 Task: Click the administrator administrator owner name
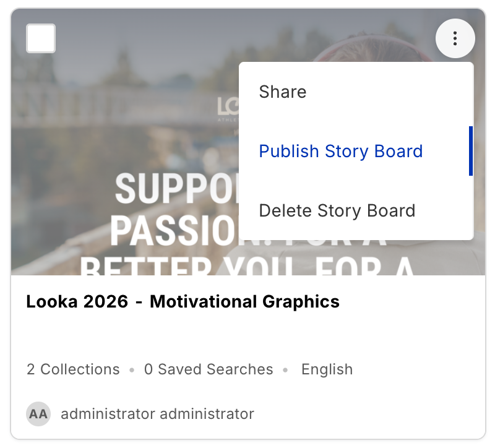pyautogui.click(x=157, y=413)
